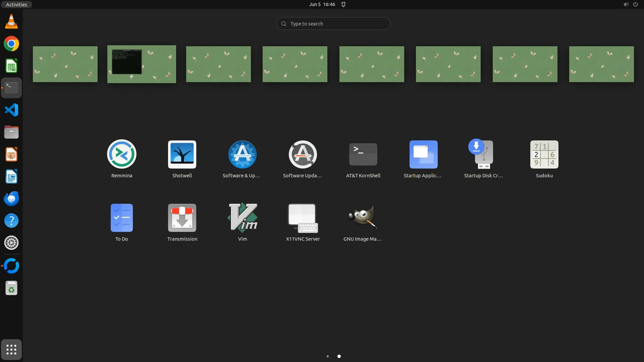Click the Type to search field
The width and height of the screenshot is (644, 362).
pyautogui.click(x=333, y=23)
